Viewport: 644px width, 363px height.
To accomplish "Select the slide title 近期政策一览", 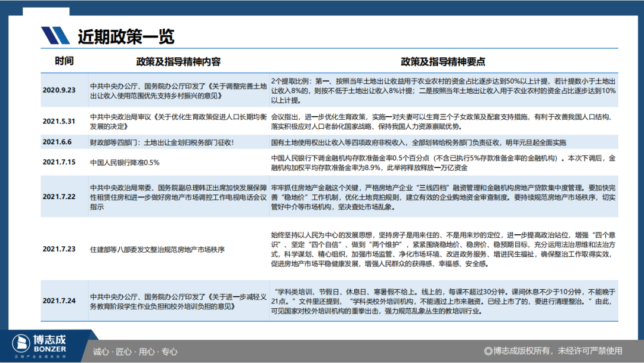I will [x=126, y=36].
